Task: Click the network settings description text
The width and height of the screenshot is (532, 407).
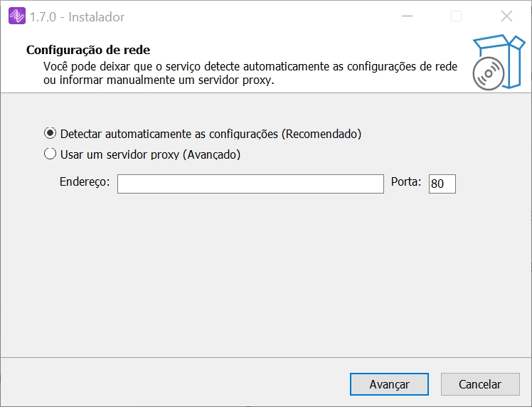Action: click(x=249, y=73)
